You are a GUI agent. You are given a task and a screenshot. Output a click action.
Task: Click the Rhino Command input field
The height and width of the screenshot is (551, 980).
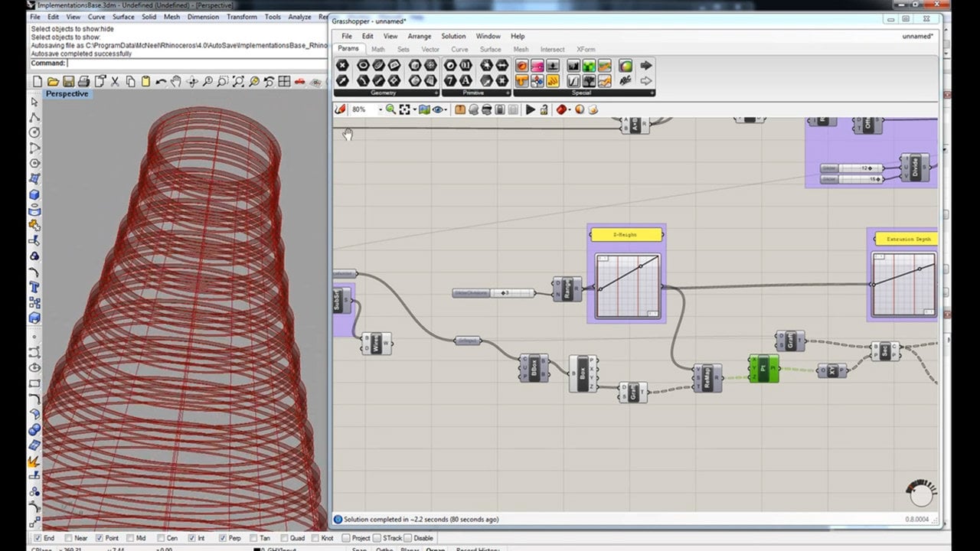tap(198, 64)
